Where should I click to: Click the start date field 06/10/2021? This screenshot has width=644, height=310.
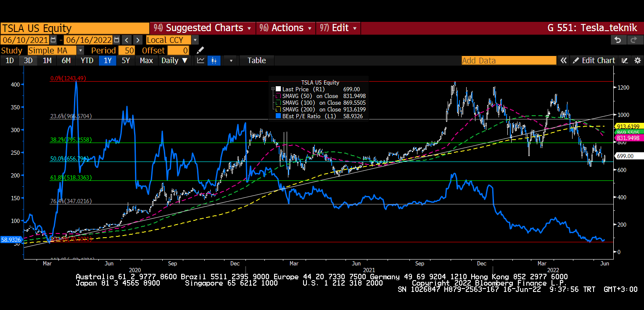click(x=25, y=40)
